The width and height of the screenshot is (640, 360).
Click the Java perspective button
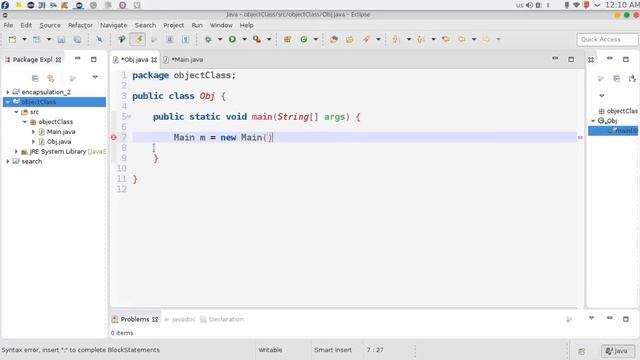click(618, 351)
